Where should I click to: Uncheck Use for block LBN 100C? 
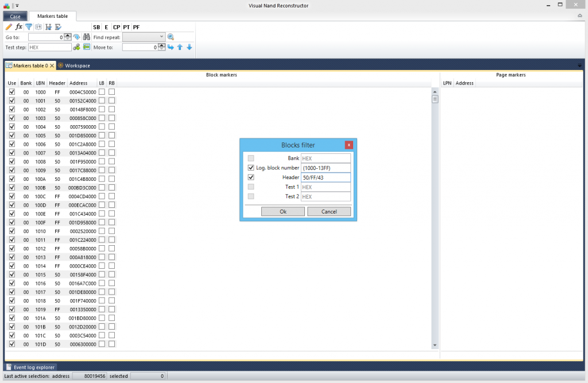click(x=12, y=196)
